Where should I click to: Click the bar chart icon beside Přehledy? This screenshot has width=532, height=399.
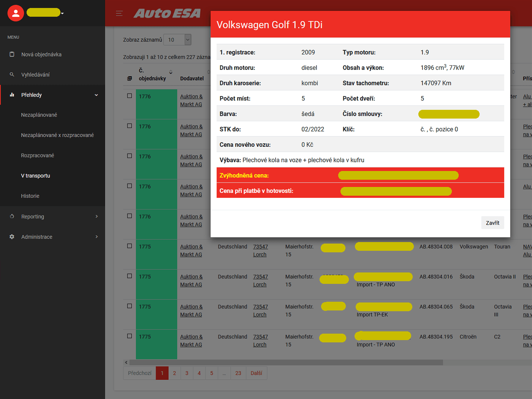(x=12, y=95)
